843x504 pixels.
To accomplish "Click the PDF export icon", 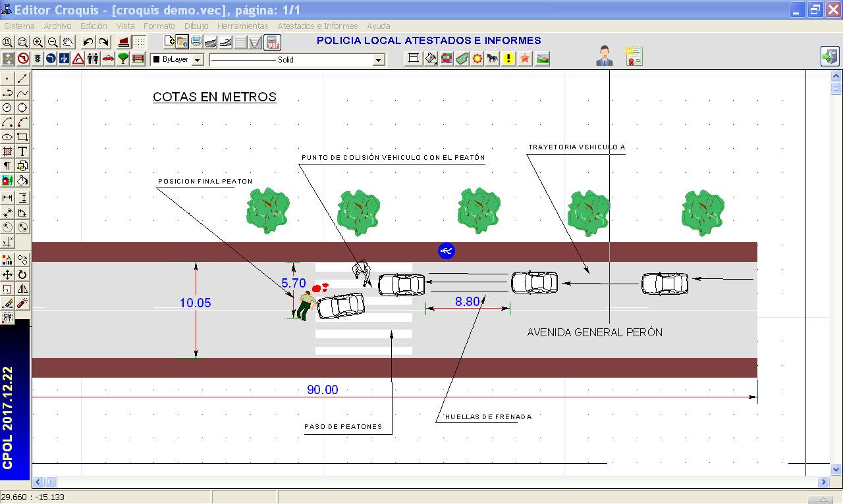I will click(x=272, y=43).
